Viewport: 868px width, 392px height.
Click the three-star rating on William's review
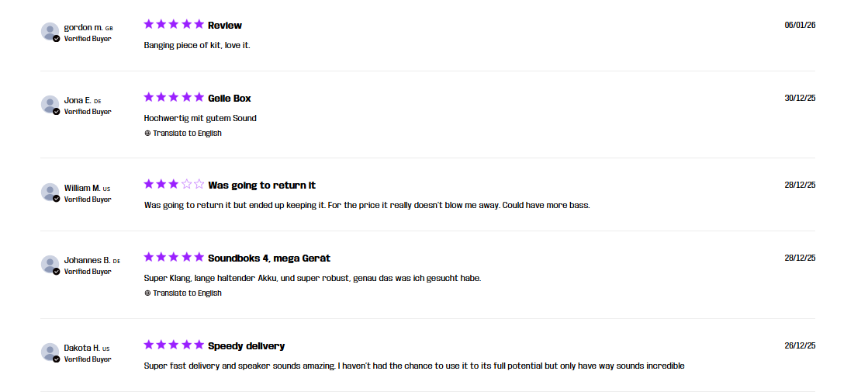[174, 185]
